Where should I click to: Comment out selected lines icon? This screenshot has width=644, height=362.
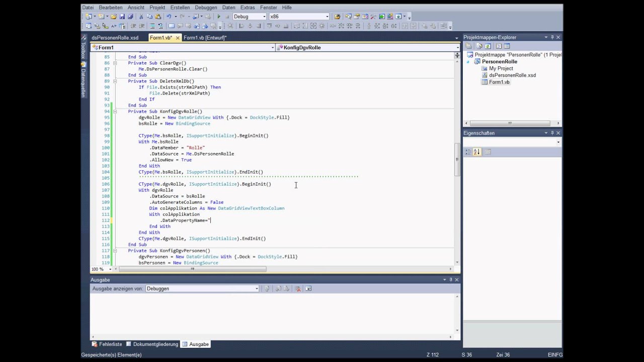152,26
